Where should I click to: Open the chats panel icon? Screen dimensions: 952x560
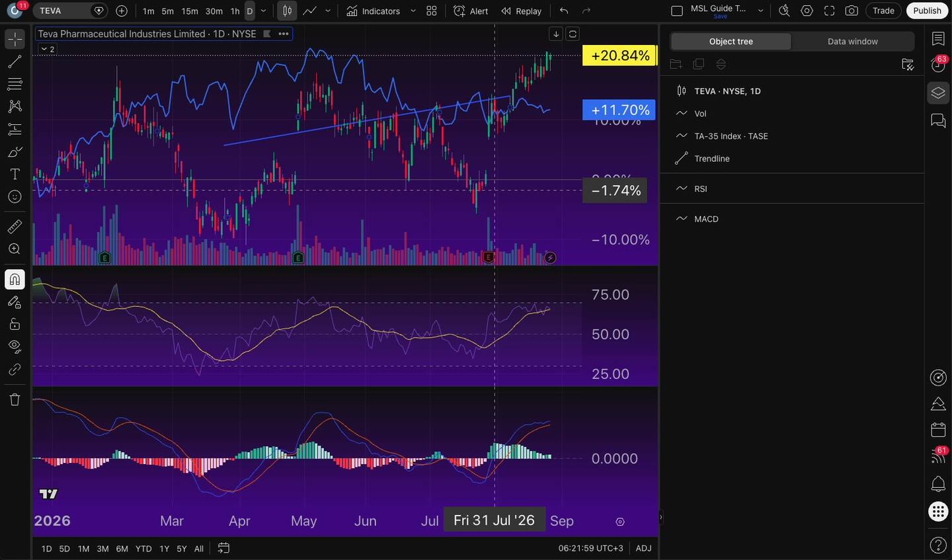pos(938,120)
